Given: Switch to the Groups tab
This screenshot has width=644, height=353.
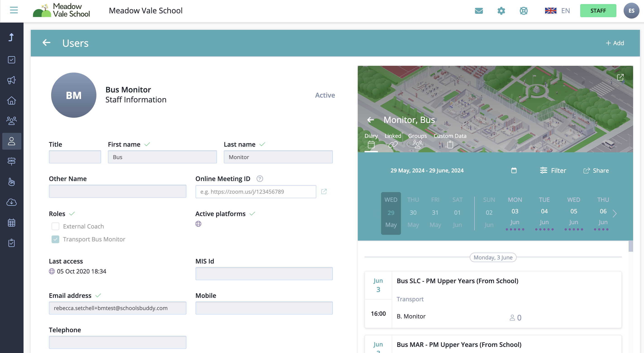Looking at the screenshot, I should (x=417, y=141).
